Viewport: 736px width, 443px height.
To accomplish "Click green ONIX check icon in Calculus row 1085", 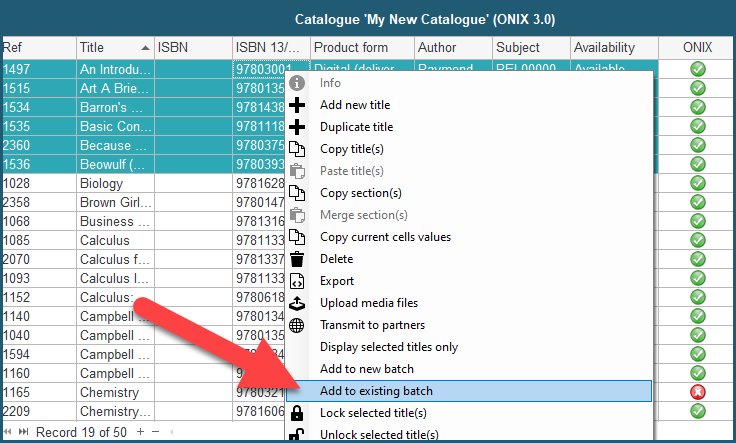I will point(698,240).
